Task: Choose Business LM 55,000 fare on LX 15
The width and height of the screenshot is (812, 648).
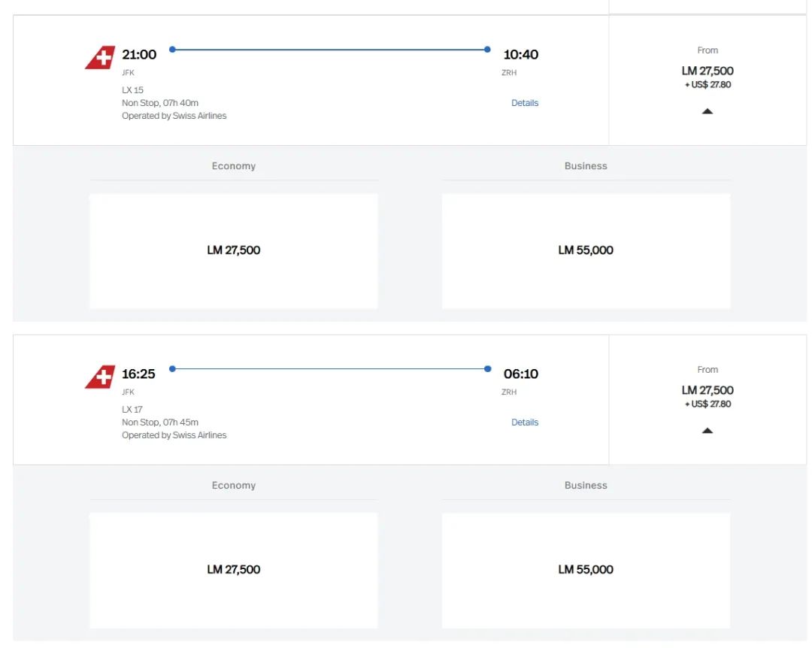Action: pos(585,250)
